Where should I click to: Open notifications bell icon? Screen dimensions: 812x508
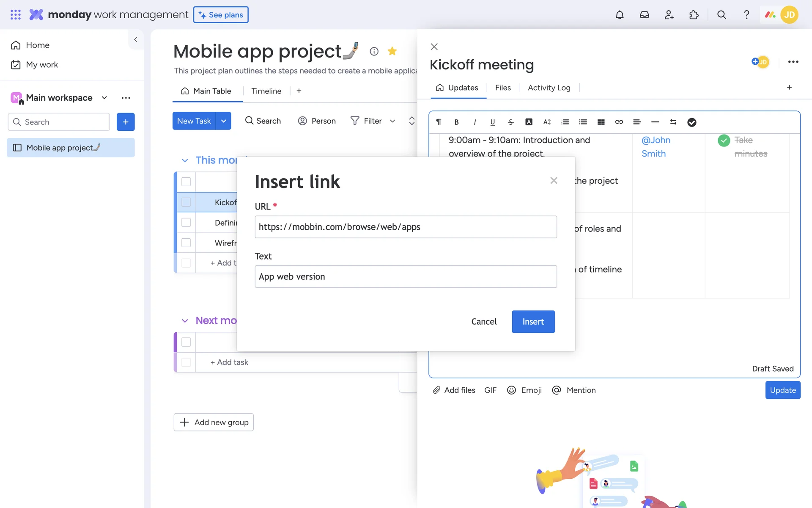tap(620, 15)
